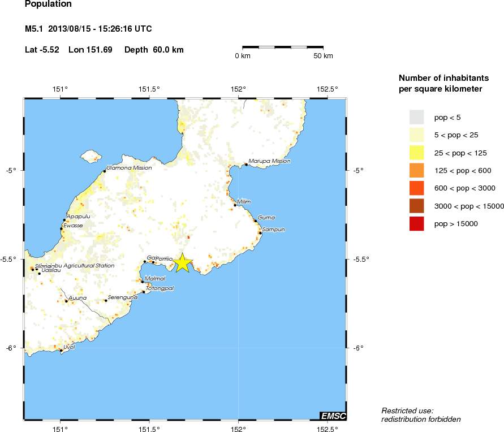Click the Marupa Mission town dot

(x=246, y=165)
